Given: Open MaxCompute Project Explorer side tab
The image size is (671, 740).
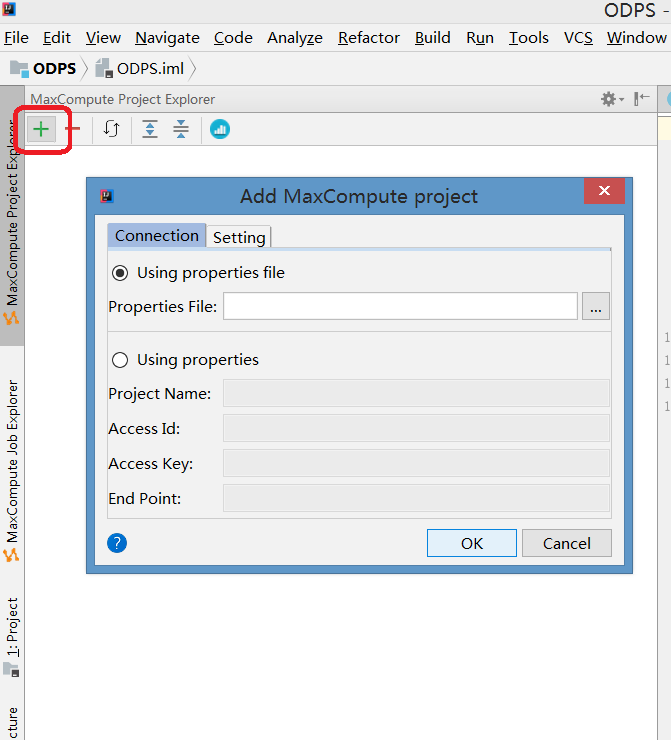Looking at the screenshot, I should [x=12, y=216].
